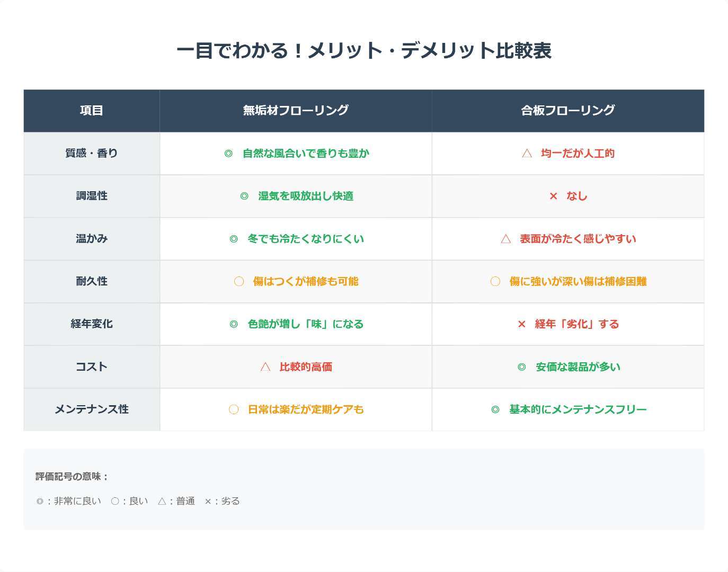Select the 質感・香り row label

pos(92,154)
